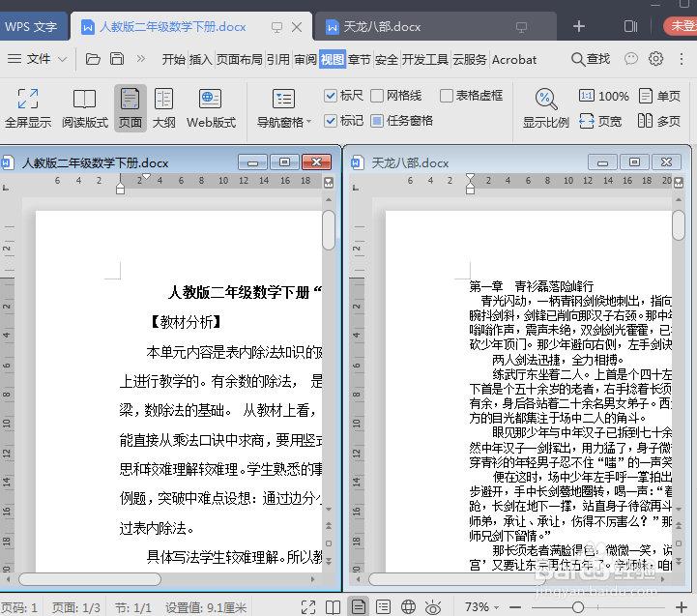The image size is (697, 616).
Task: Toggle the left document's ruler display button
Action: tap(329, 183)
